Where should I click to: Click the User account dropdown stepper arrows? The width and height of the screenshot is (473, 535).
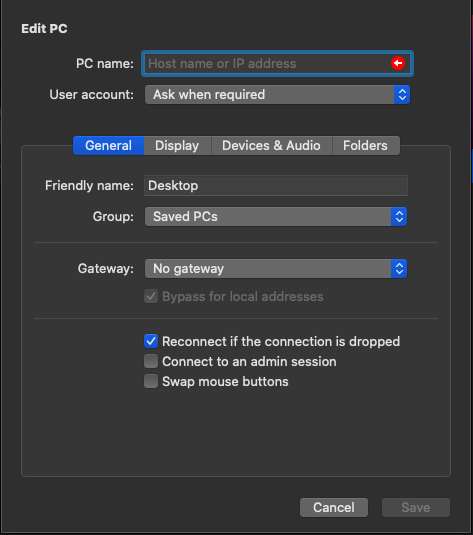pos(402,95)
